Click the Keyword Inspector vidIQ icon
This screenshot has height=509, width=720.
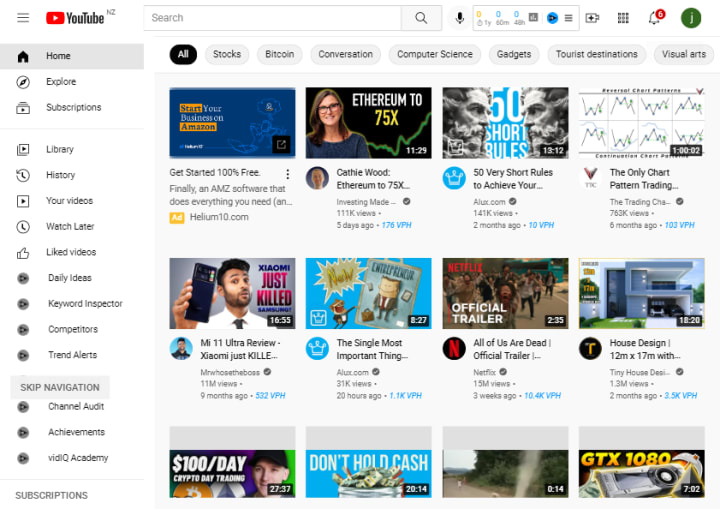click(x=23, y=304)
